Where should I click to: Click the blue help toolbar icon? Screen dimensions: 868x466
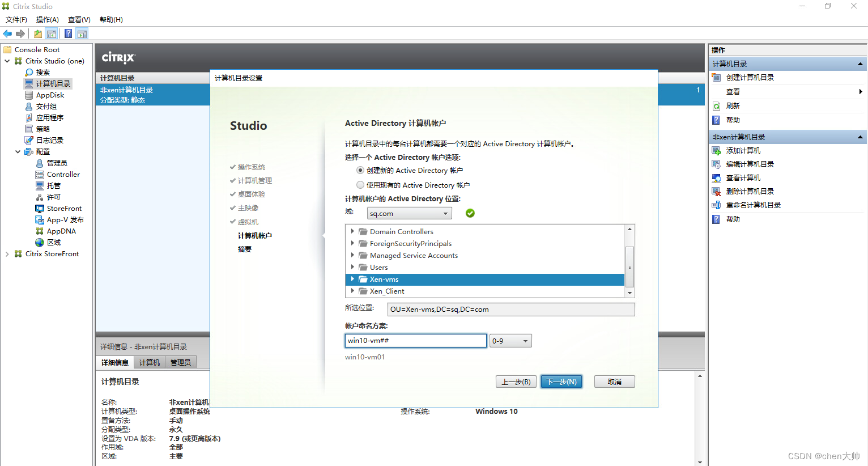point(68,34)
